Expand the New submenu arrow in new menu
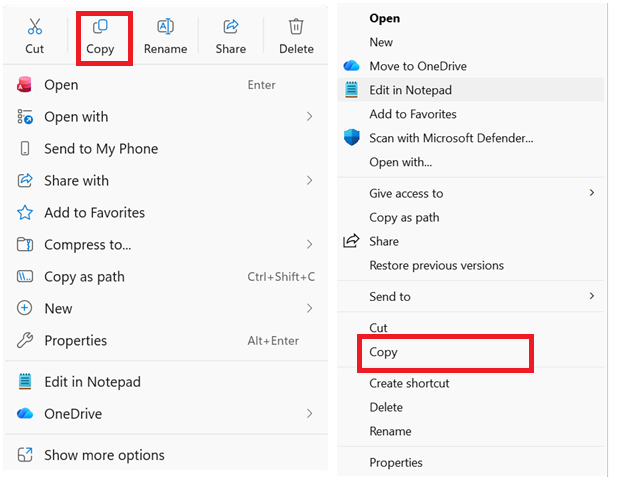This screenshot has height=483, width=629. click(x=309, y=308)
